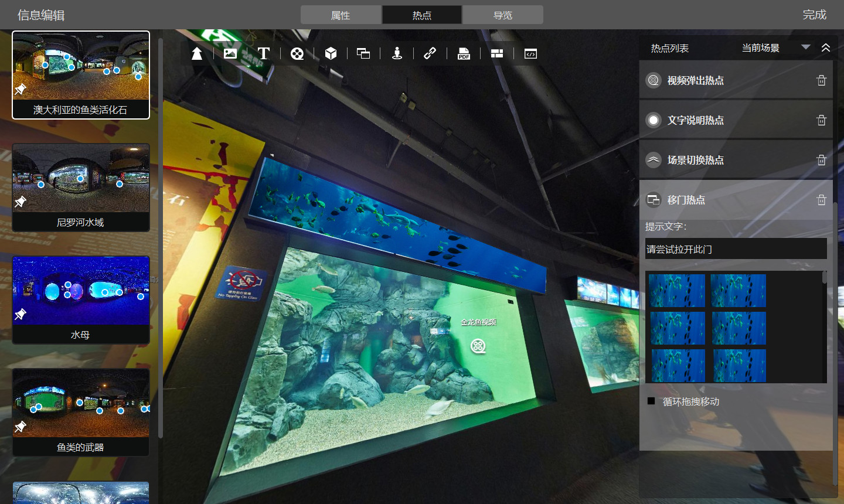Select the scene-switch arrow hotspot tool

click(x=197, y=54)
